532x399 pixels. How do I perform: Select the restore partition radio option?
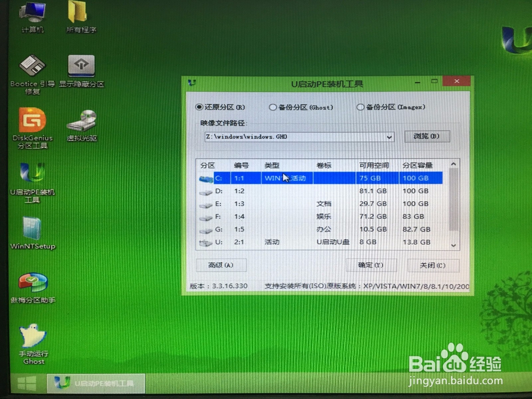click(x=199, y=107)
